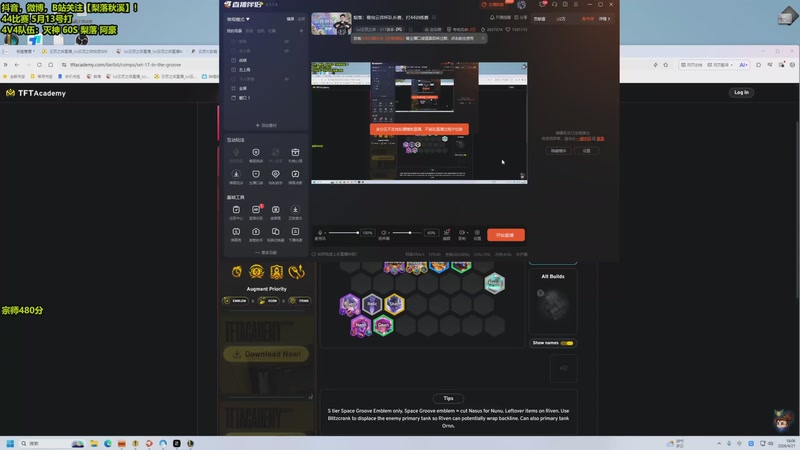800x450 pixels.
Task: Open the first icon in basic tools' second row
Action: (x=236, y=234)
